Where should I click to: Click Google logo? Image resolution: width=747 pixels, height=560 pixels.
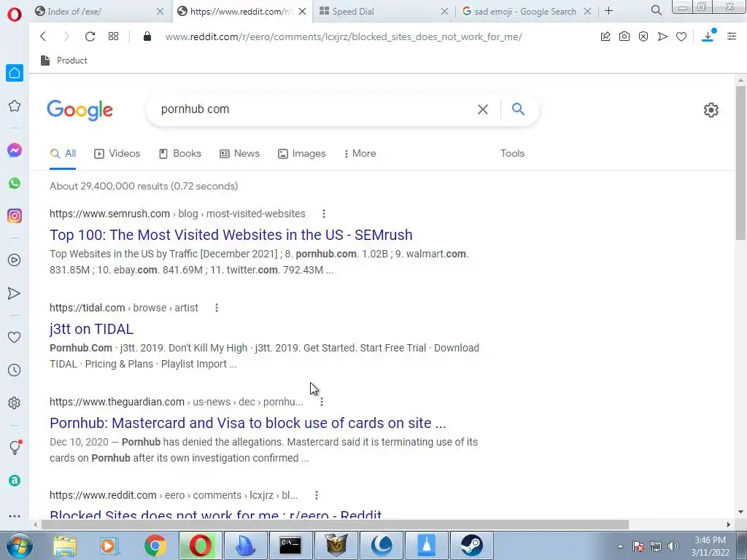click(80, 110)
